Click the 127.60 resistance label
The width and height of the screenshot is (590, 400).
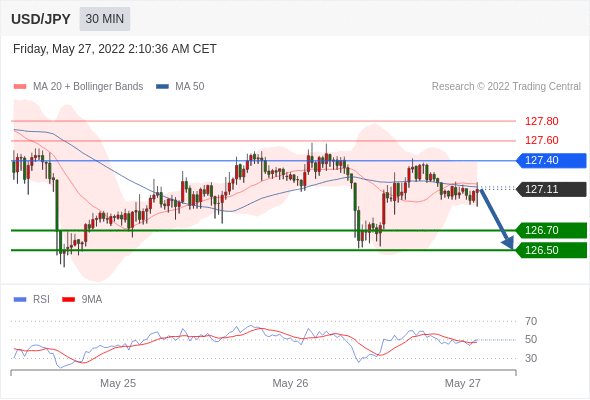tap(541, 140)
